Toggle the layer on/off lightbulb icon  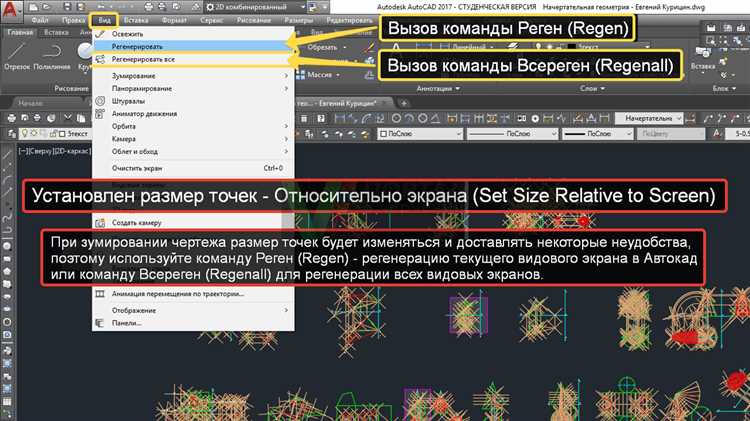[x=25, y=133]
